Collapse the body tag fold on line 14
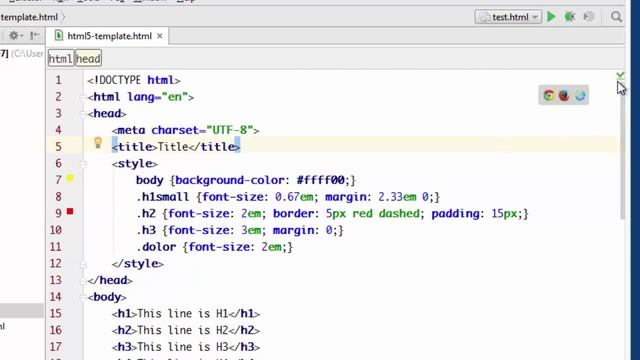640x360 pixels. pos(84,298)
